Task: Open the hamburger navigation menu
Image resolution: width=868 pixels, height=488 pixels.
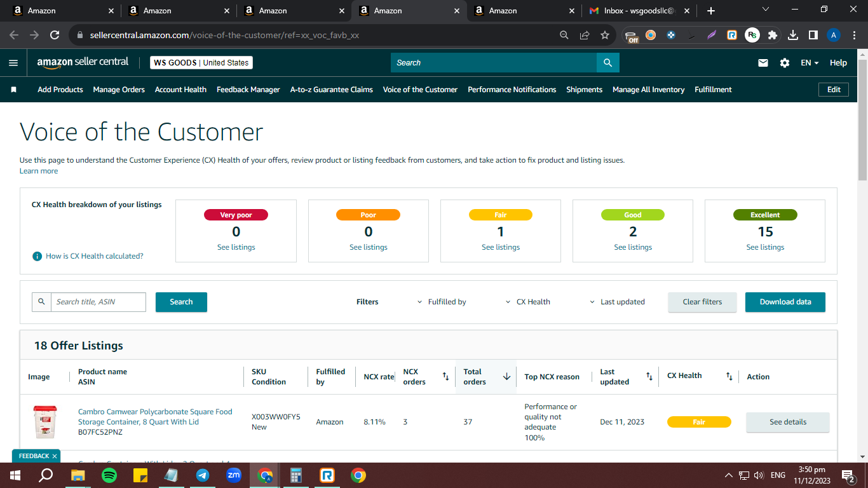Action: tap(13, 63)
